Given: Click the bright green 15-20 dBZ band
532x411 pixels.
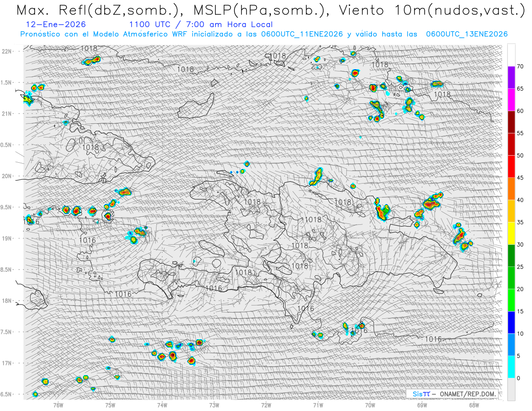Looking at the screenshot, I should pyautogui.click(x=511, y=300).
